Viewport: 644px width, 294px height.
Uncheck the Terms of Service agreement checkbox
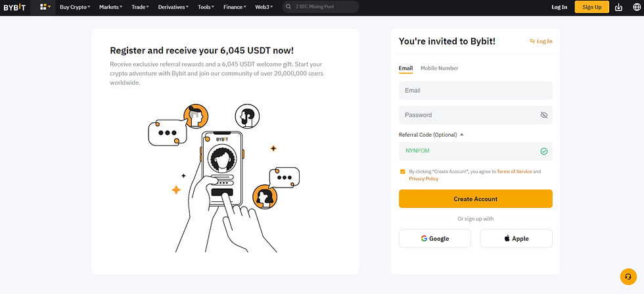(402, 172)
